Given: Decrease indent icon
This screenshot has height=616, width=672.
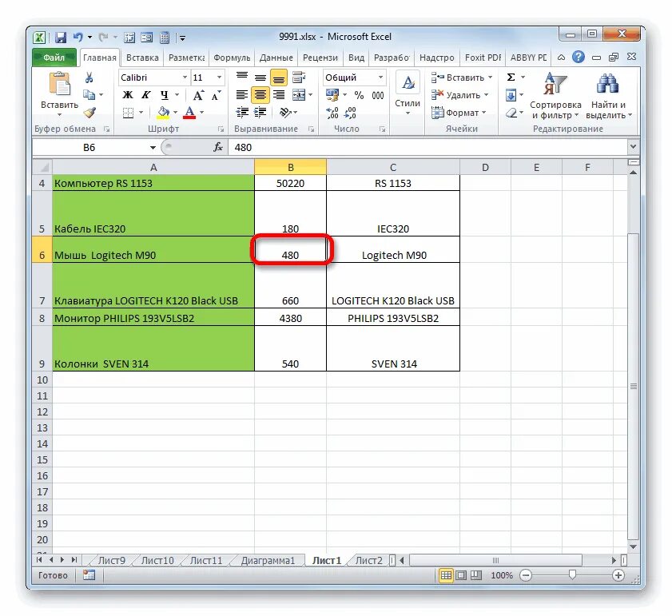Looking at the screenshot, I should [242, 113].
